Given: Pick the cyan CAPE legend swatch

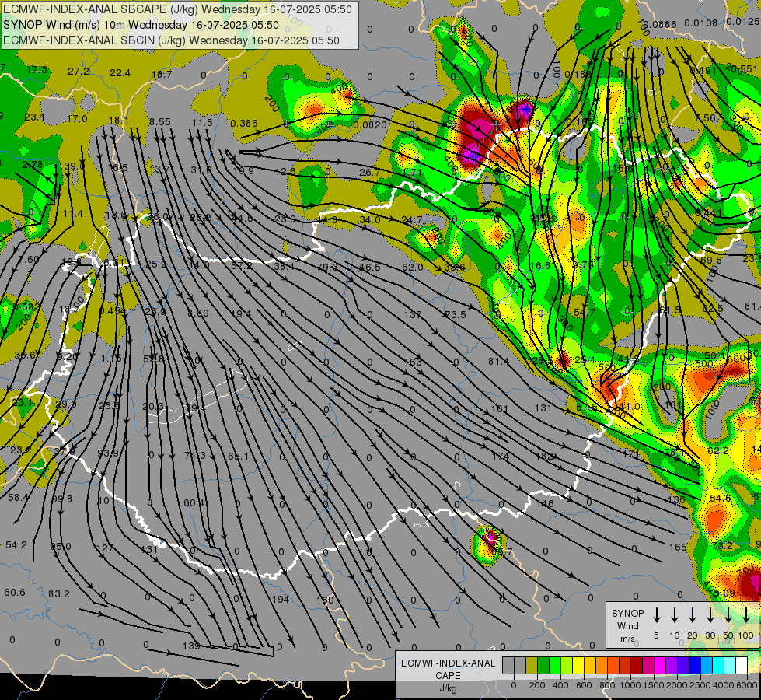Looking at the screenshot, I should point(719,665).
